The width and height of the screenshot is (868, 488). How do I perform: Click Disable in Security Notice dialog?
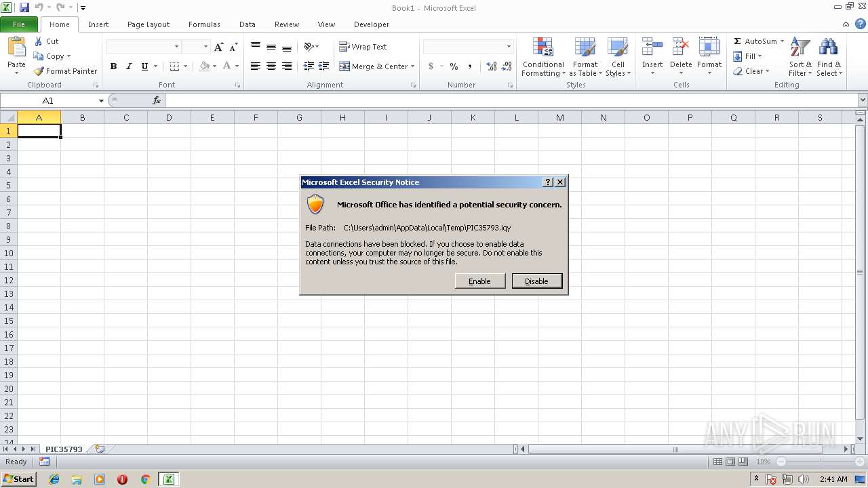coord(537,281)
